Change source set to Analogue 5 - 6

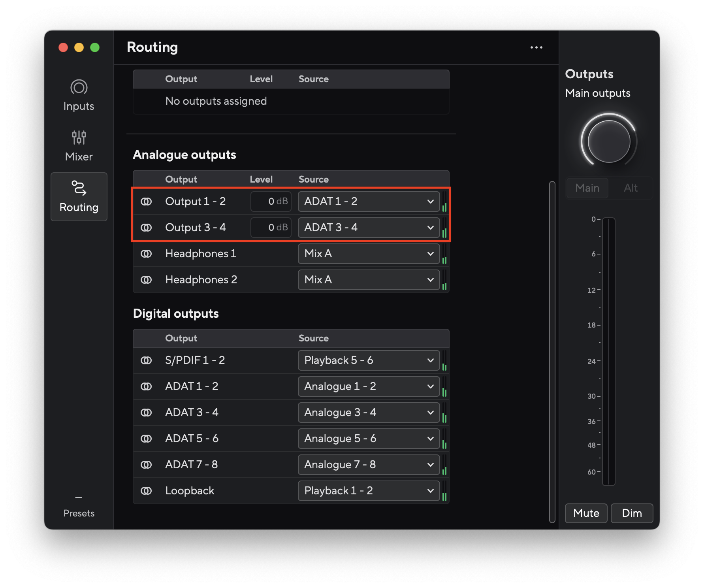pyautogui.click(x=369, y=439)
